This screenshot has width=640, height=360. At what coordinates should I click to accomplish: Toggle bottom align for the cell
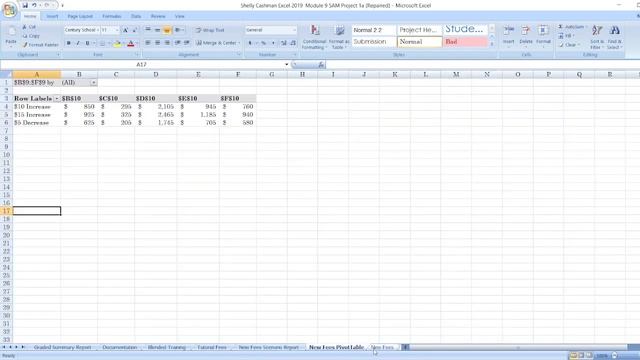[167, 30]
